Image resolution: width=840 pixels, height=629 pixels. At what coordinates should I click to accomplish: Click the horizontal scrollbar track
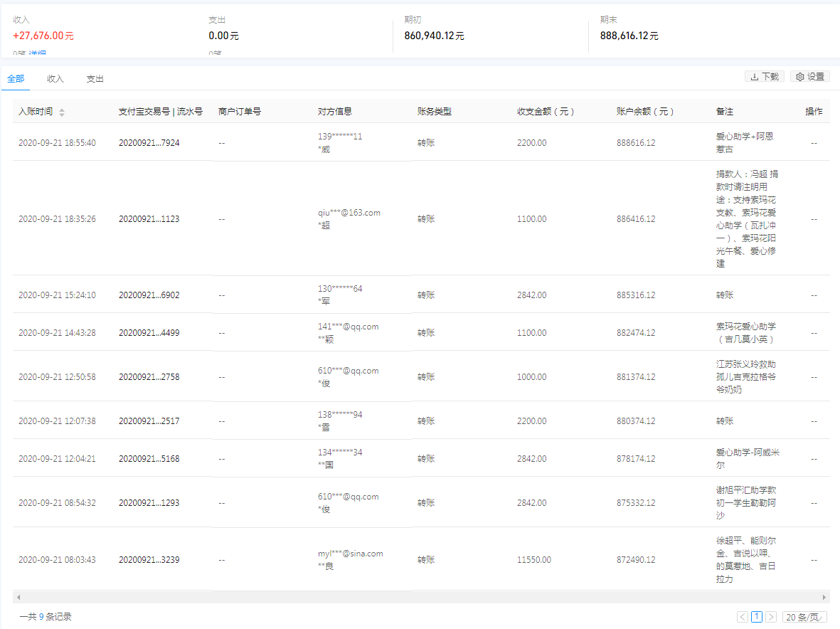coord(420,598)
